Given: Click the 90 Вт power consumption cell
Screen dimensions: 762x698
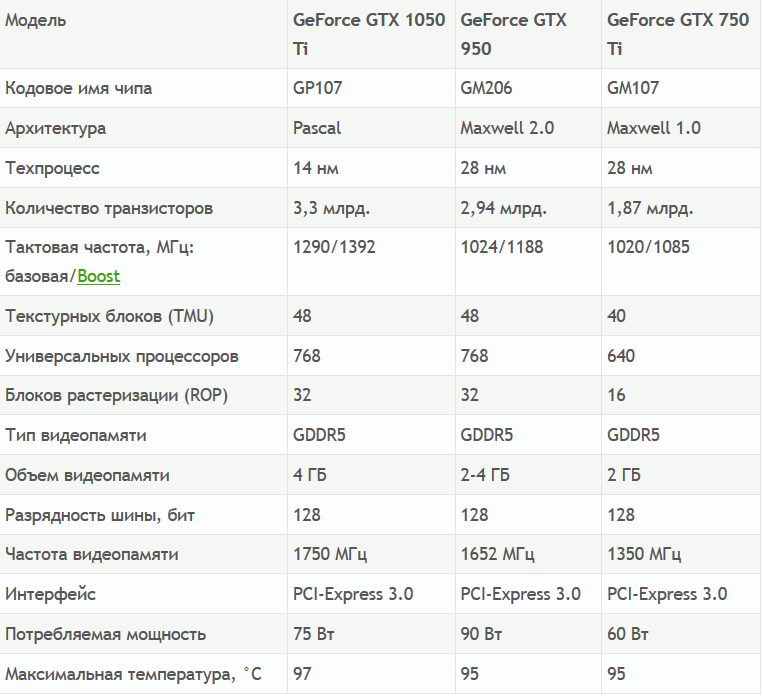Looking at the screenshot, I should pos(481,634).
